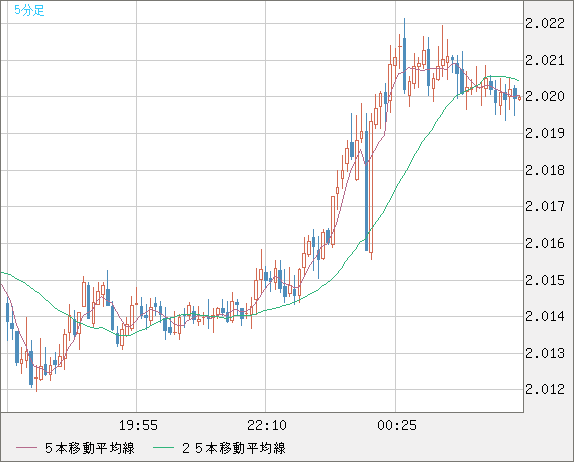574x462 pixels.
Task: Click the 2.015 price axis label
Action: pos(545,280)
